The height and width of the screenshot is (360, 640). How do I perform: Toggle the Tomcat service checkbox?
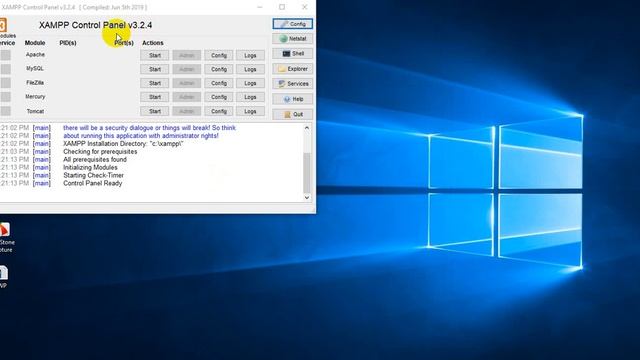click(5, 111)
